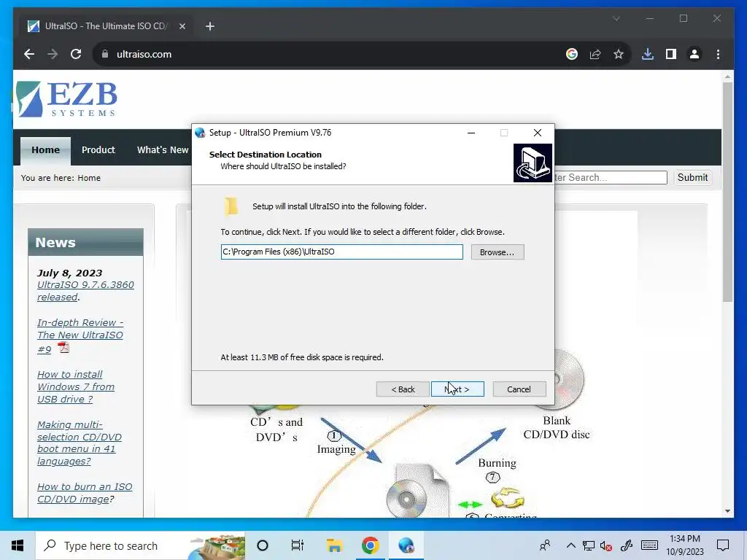Open Making multi-selection CD/DVD boot menu link
Screen dimensions: 747x560
[x=80, y=443]
